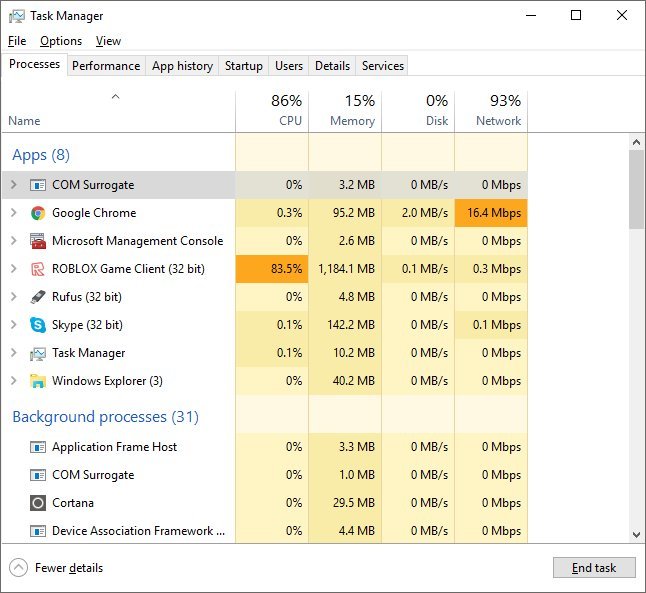Click the Device Association Framework icon
646x593 pixels.
[38, 531]
